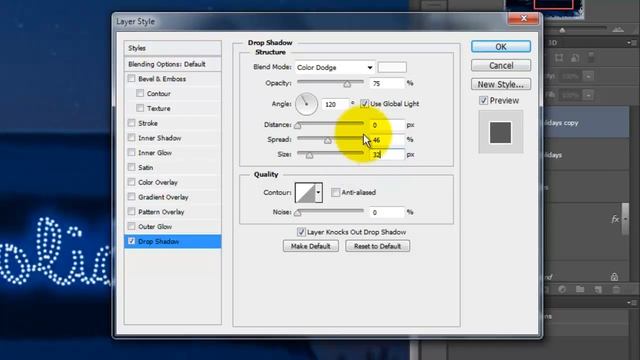640x360 pixels.
Task: Tick the Bevel & Emboss checkbox
Action: click(131, 78)
